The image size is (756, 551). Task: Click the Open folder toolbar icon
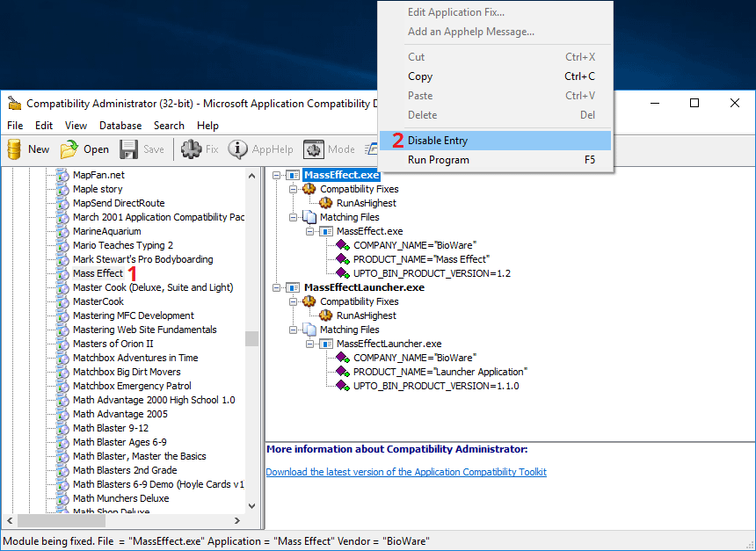point(69,149)
